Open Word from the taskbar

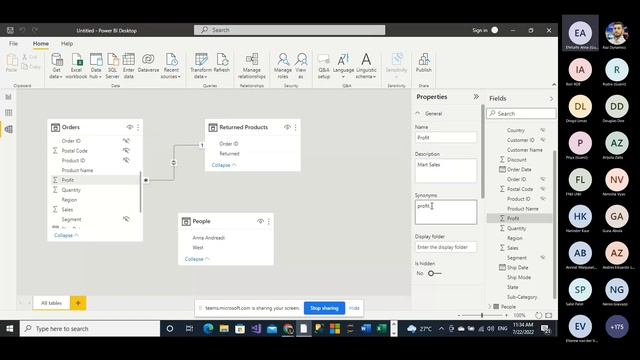point(366,329)
